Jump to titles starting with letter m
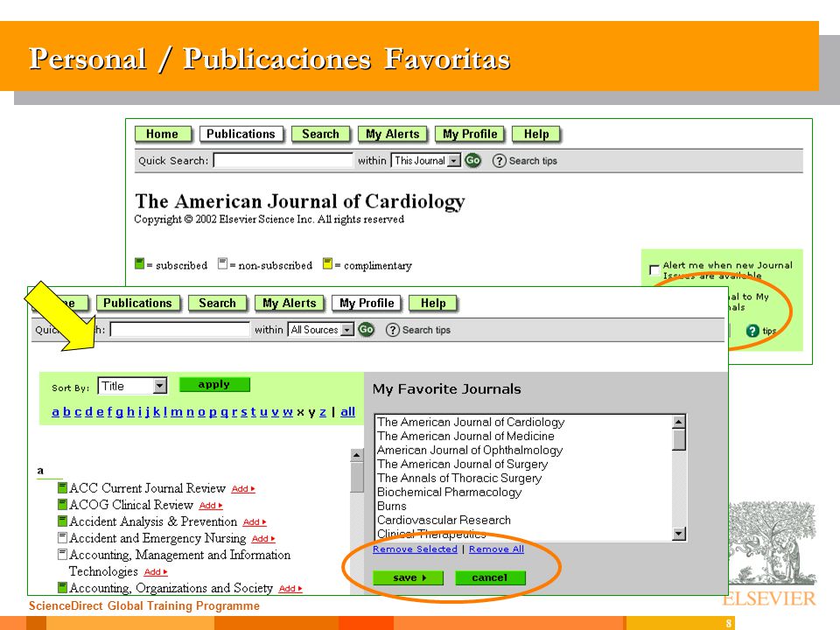This screenshot has height=630, width=840. click(x=177, y=411)
